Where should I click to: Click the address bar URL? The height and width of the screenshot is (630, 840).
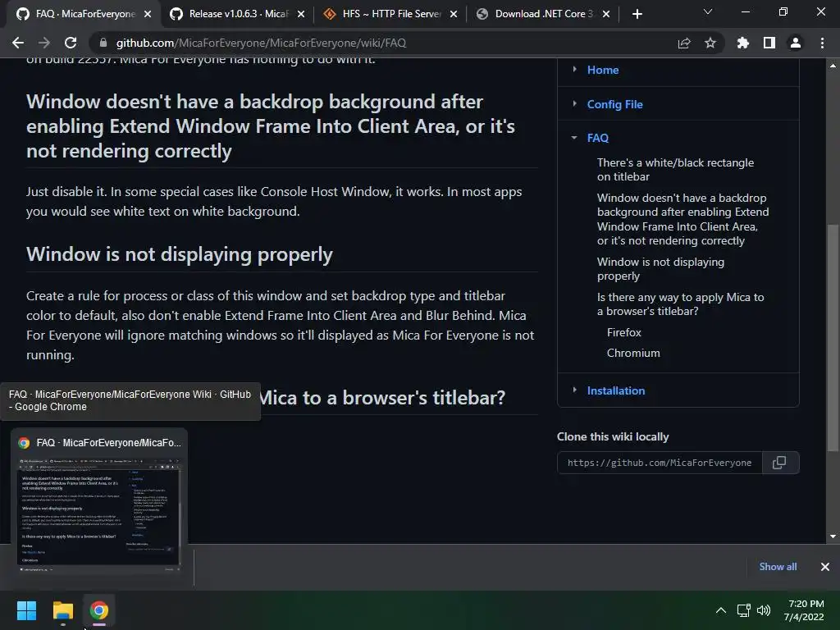261,43
